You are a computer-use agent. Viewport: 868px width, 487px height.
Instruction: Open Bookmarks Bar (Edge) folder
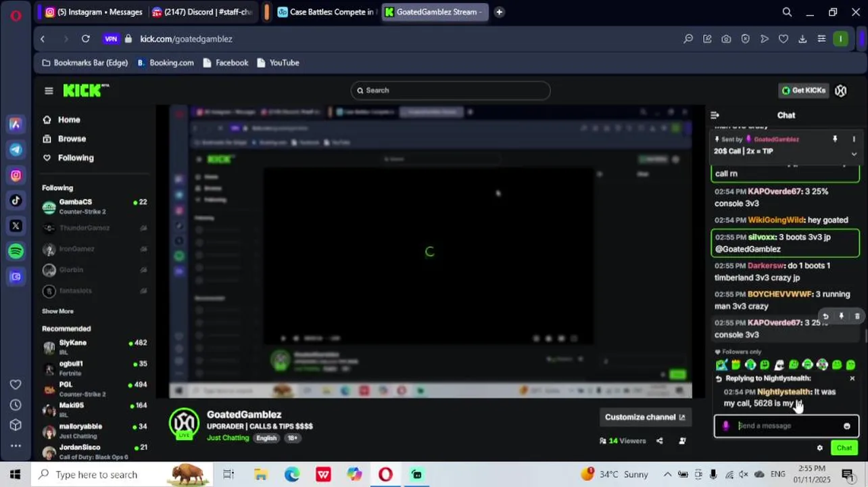(x=85, y=62)
